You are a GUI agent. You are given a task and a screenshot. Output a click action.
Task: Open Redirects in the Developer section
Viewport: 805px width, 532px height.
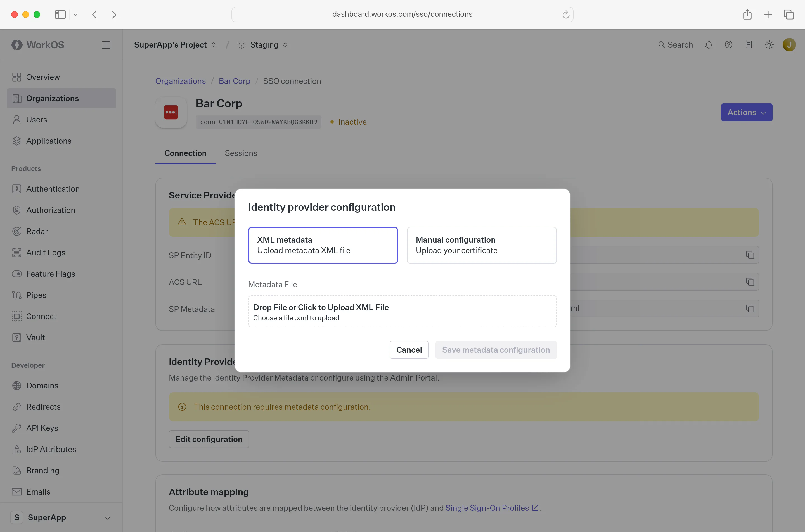[x=61, y=407]
